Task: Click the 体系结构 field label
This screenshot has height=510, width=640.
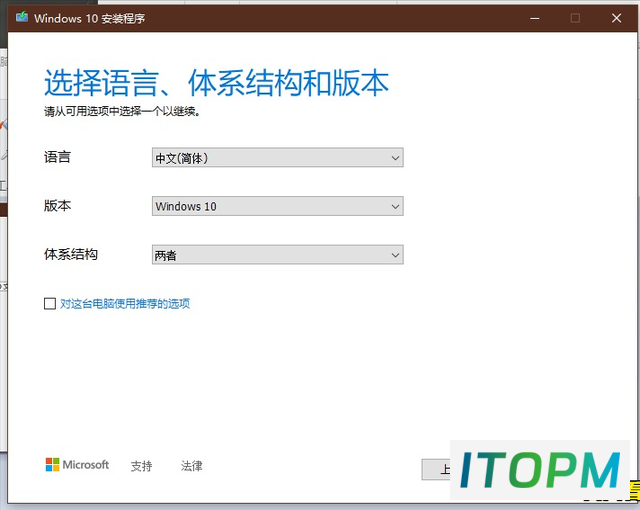Action: 71,254
